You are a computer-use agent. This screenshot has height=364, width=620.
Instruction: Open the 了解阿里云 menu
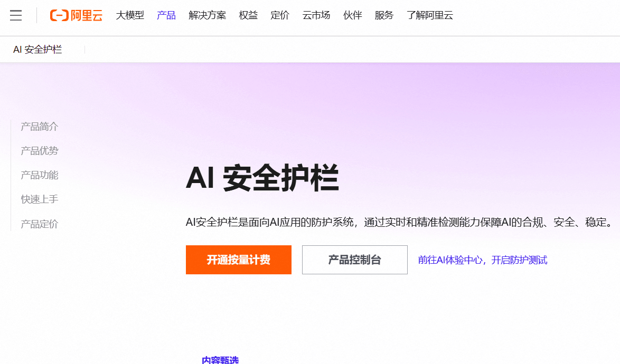click(x=430, y=15)
